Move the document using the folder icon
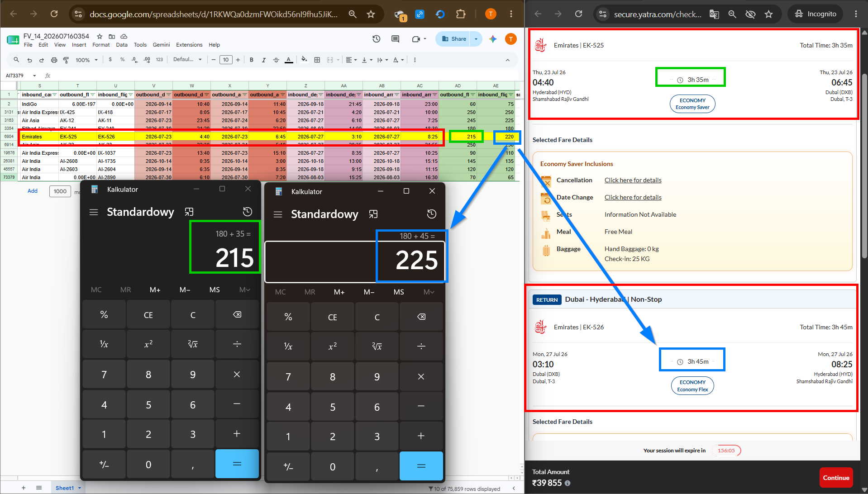Image resolution: width=868 pixels, height=494 pixels. 112,36
